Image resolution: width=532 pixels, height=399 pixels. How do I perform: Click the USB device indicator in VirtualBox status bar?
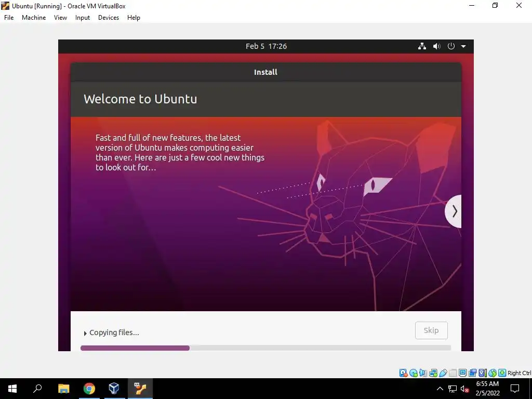(x=443, y=373)
